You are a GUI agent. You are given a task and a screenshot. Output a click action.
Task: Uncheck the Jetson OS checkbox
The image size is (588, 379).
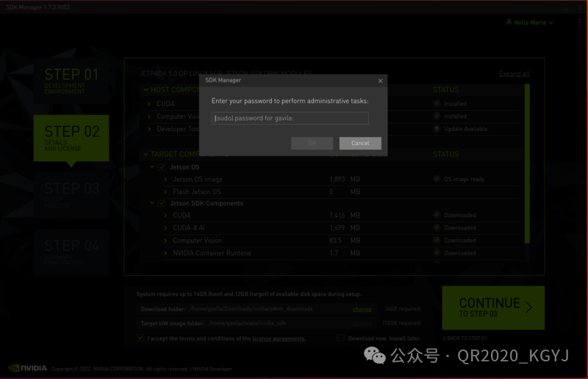[162, 167]
